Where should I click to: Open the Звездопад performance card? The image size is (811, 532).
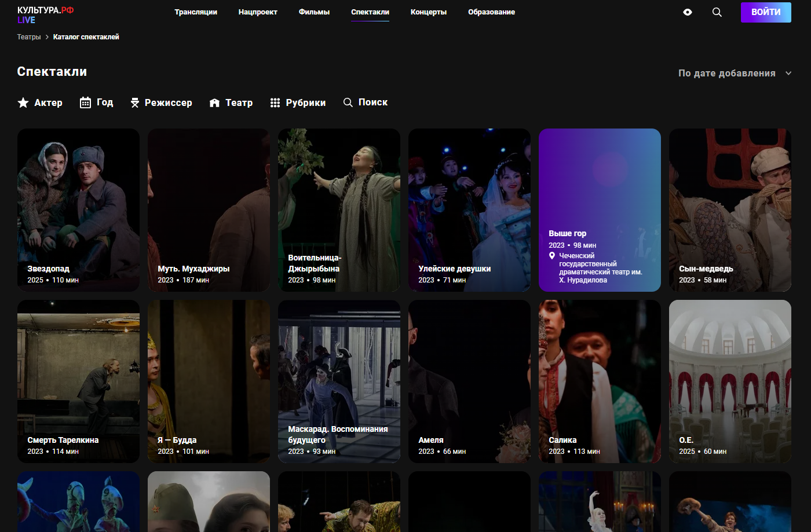[78, 210]
